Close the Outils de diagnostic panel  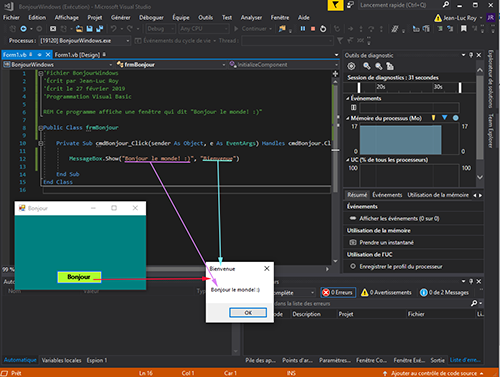479,55
